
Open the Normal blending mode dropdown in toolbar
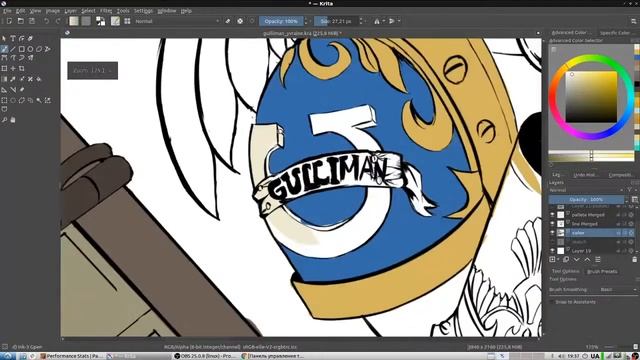pyautogui.click(x=177, y=21)
